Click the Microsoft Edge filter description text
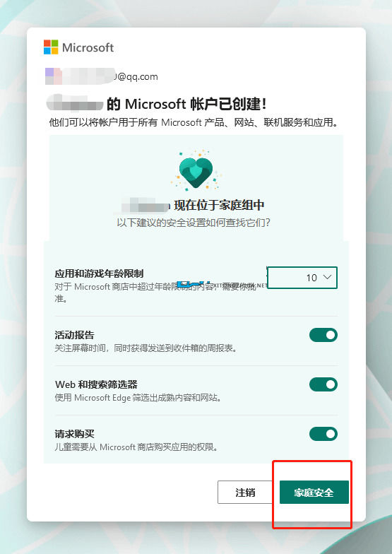The width and height of the screenshot is (392, 554). click(x=138, y=397)
